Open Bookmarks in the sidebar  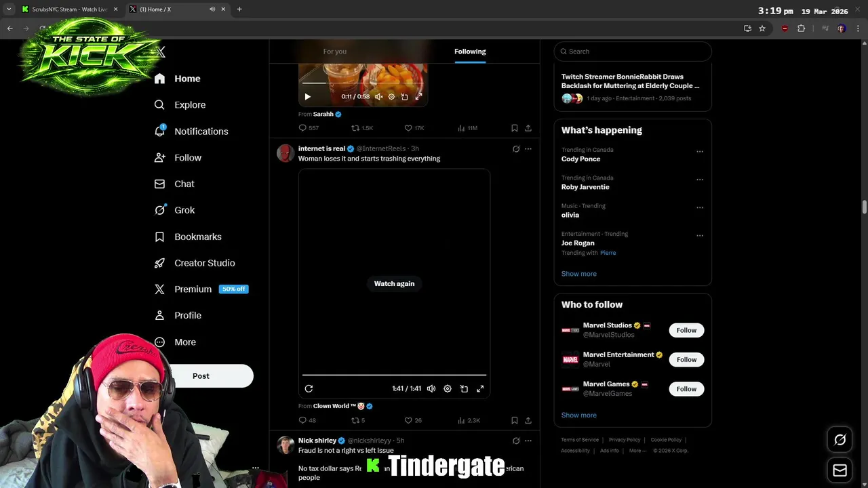(x=188, y=237)
